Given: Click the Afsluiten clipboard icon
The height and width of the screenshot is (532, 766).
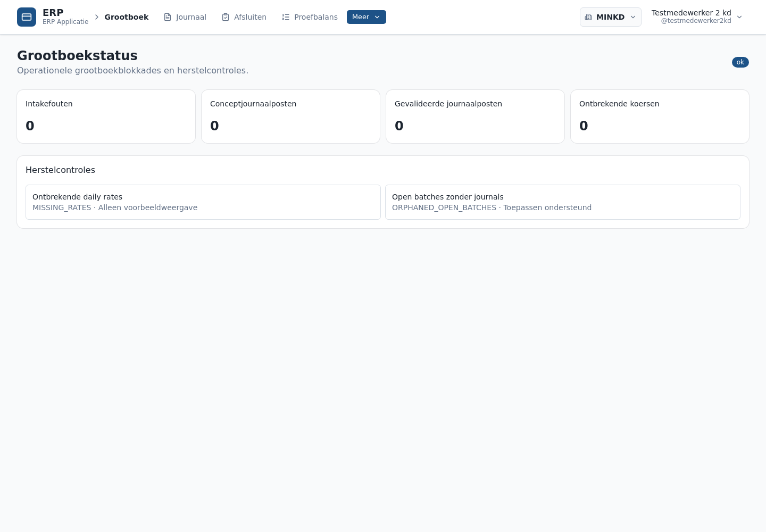Looking at the screenshot, I should (226, 17).
